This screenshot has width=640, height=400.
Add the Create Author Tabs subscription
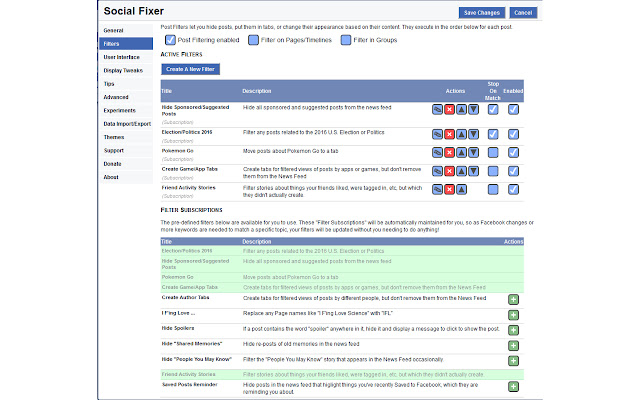513,299
